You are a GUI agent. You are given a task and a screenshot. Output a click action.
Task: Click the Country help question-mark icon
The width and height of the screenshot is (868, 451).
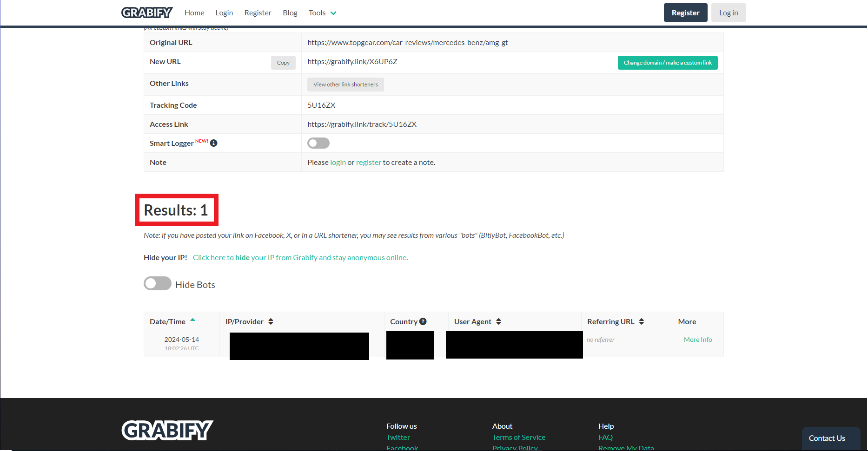point(423,321)
